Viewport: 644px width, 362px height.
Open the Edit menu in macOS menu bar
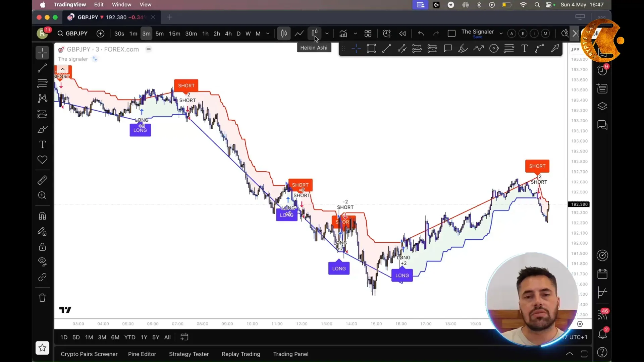point(99,5)
